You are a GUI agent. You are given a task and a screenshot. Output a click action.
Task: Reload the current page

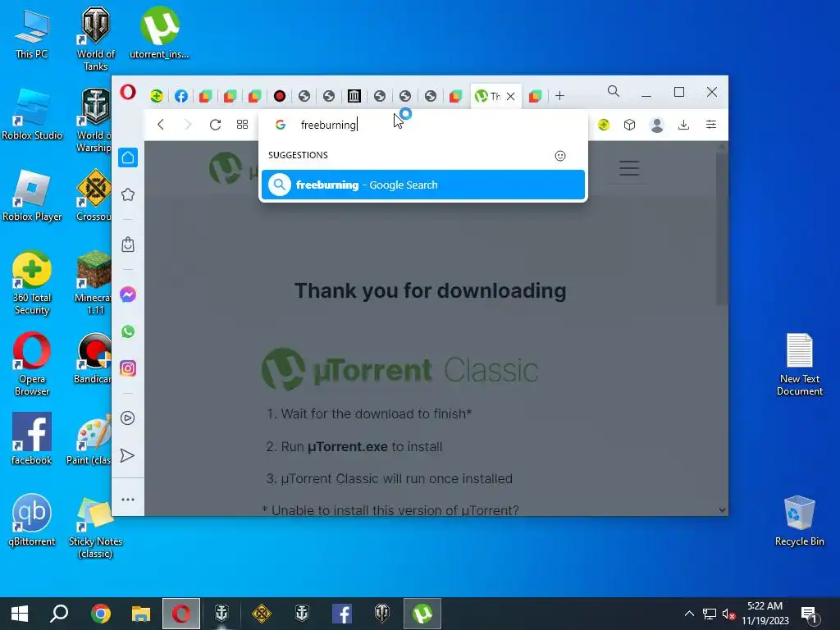216,125
